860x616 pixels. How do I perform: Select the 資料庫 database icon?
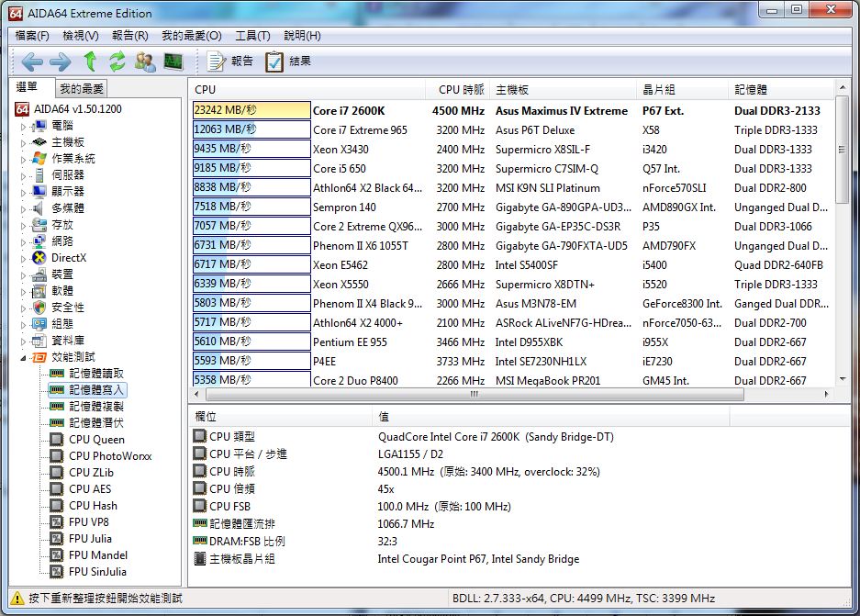39,341
